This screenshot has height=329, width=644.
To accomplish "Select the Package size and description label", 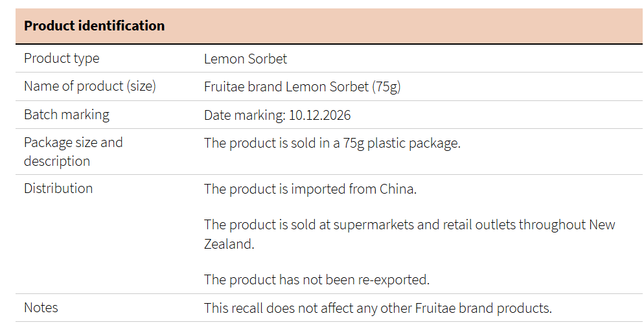I will pyautogui.click(x=73, y=152).
